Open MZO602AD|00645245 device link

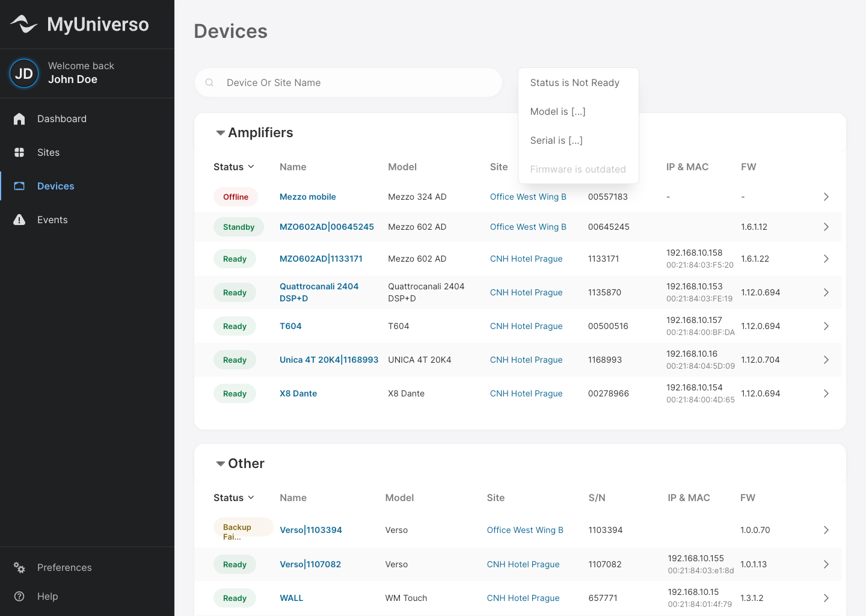(327, 227)
